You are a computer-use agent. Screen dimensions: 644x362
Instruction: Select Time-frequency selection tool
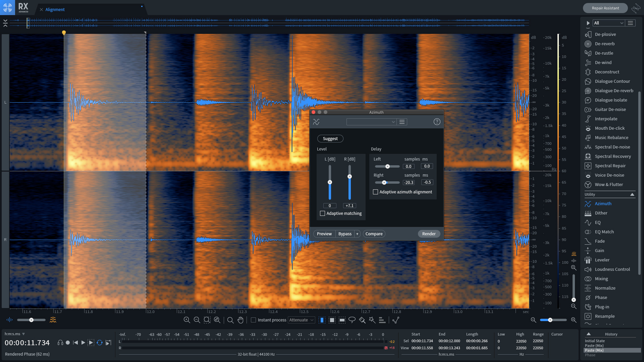[332, 320]
